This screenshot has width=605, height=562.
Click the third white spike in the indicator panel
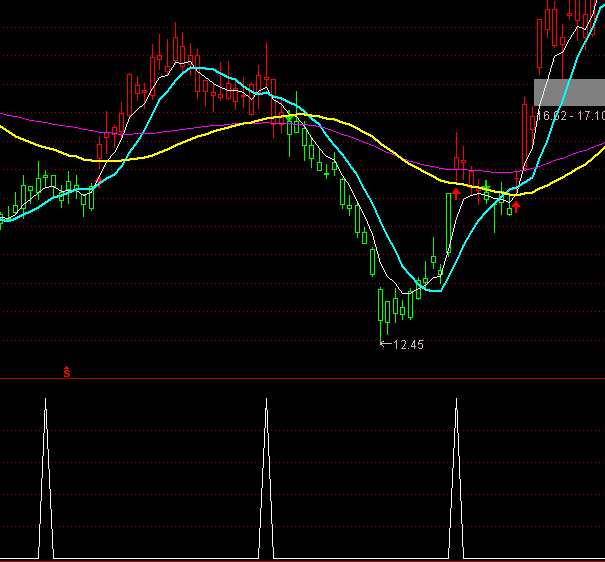[x=457, y=470]
